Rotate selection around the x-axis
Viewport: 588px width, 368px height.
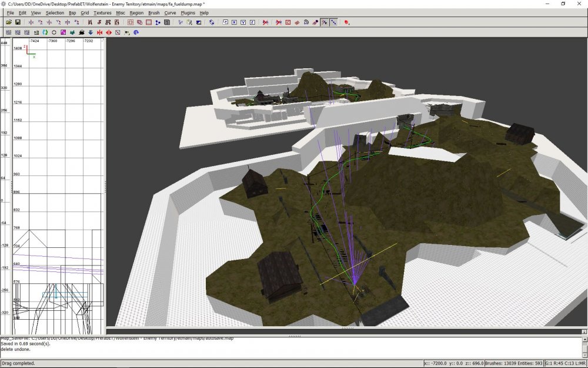pyautogui.click(x=40, y=22)
